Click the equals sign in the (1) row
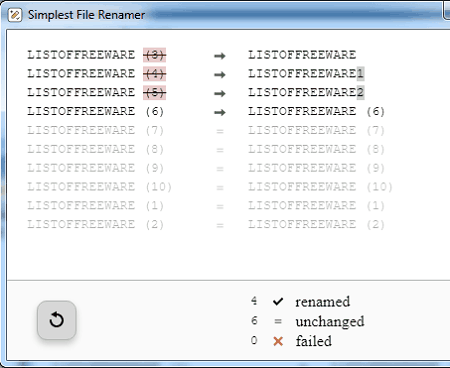Screen dimensions: 450x368 pos(220,206)
